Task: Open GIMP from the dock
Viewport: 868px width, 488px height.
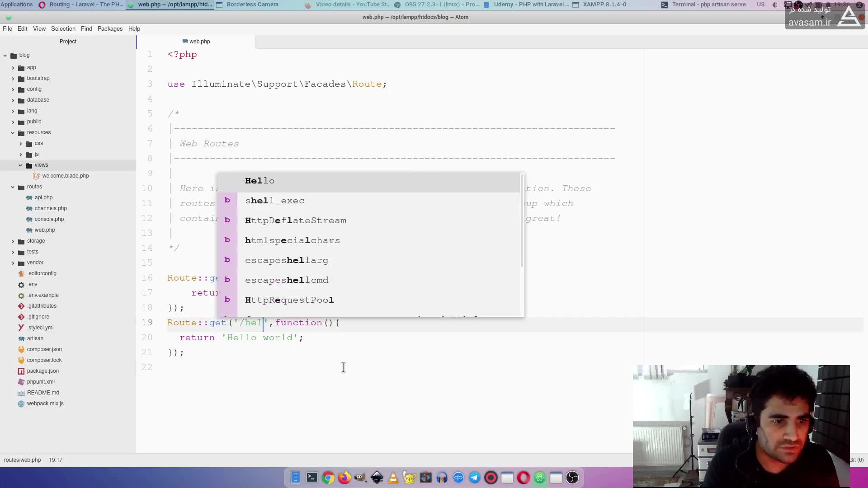Action: pos(360,478)
